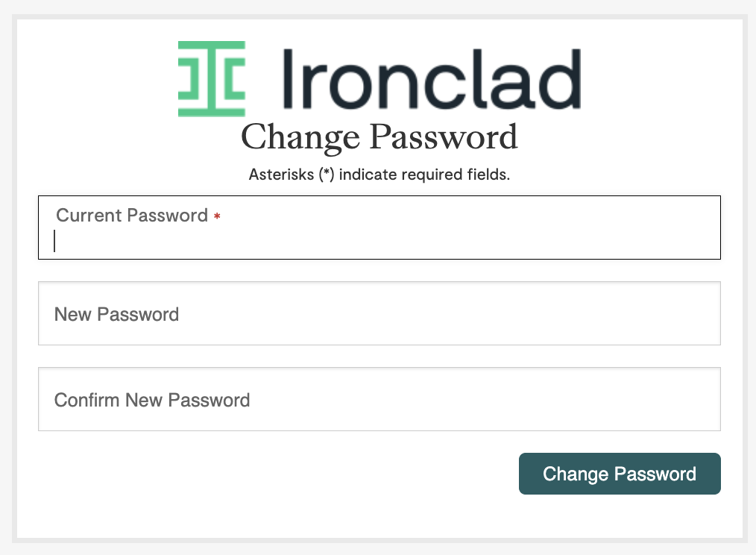Click the Change Password page heading

click(379, 137)
